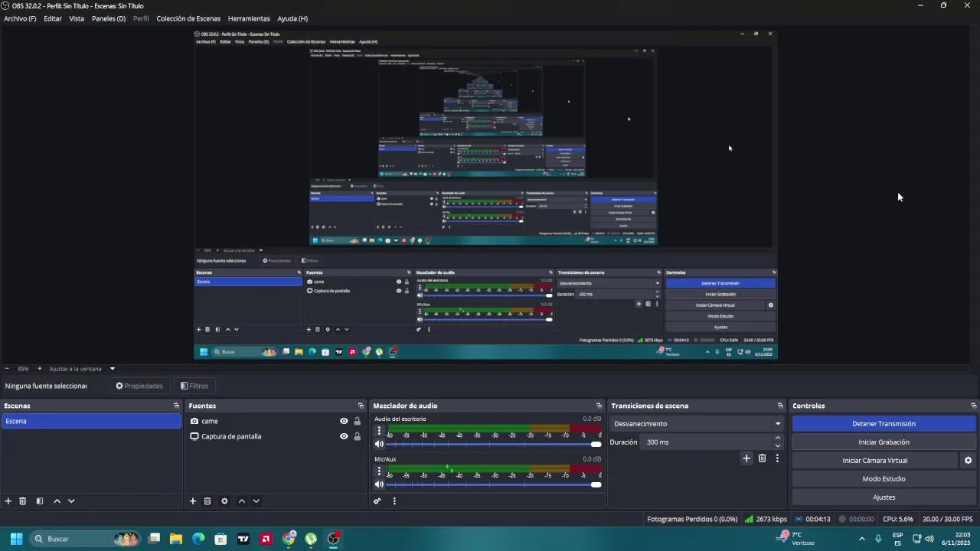Move scene down arrow in Escenas panel
This screenshot has height=551, width=980.
pos(71,501)
